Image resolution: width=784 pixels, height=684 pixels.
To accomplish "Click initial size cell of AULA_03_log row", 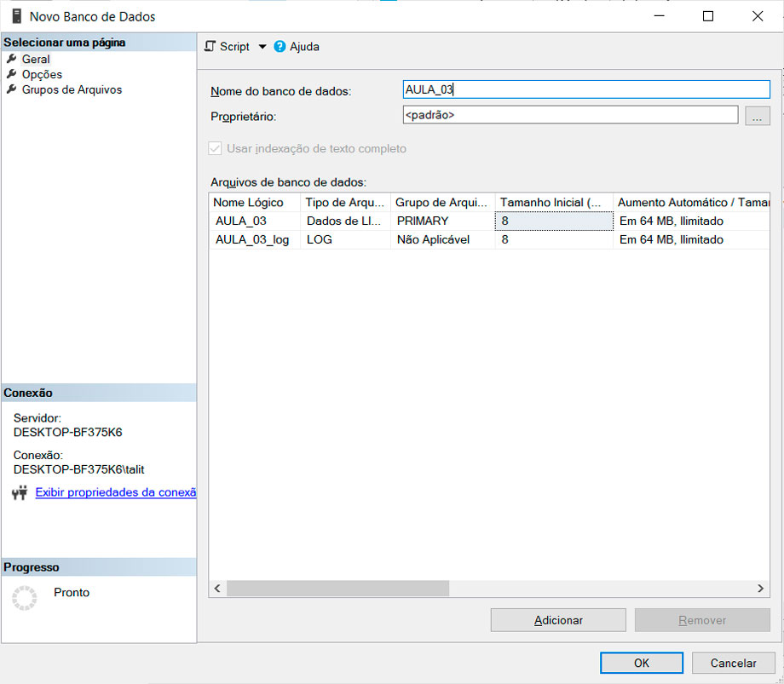I will (554, 240).
